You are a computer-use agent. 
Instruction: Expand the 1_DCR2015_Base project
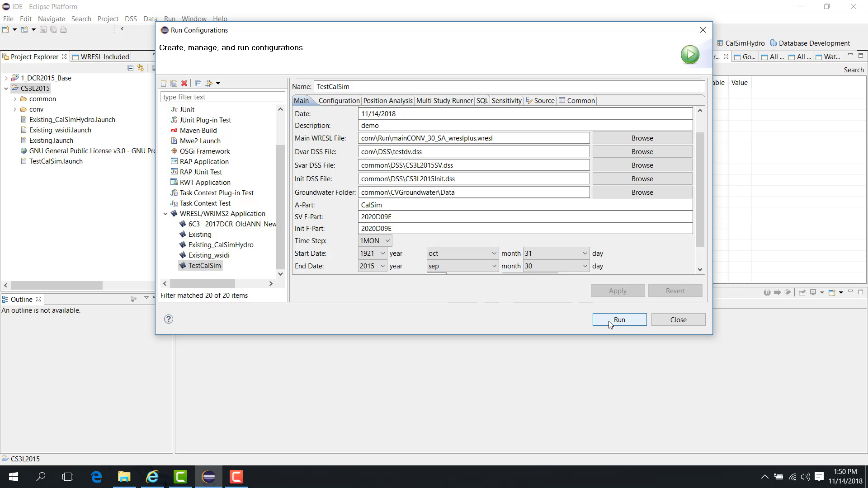click(x=6, y=78)
